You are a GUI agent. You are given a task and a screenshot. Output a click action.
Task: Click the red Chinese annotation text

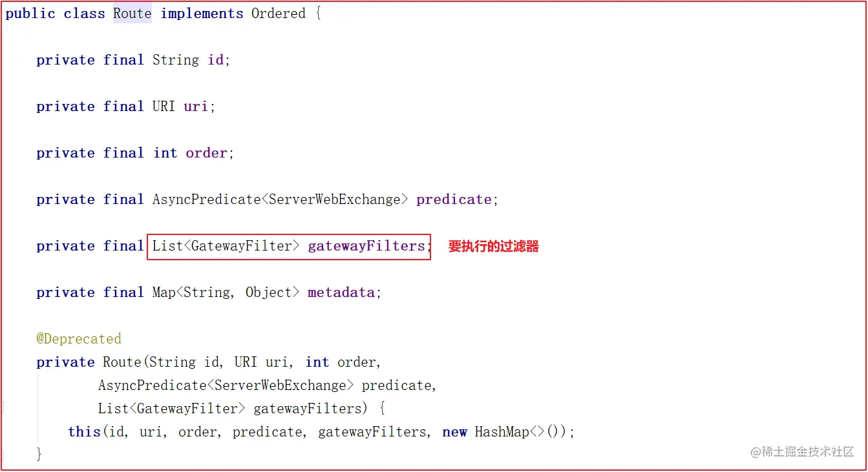pos(494,246)
